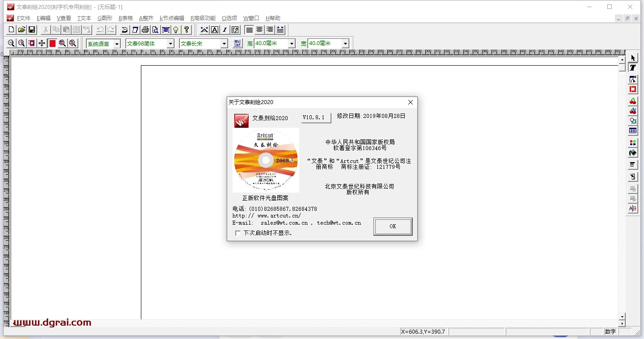Click OK in the about dialog
The height and width of the screenshot is (339, 644).
[393, 226]
